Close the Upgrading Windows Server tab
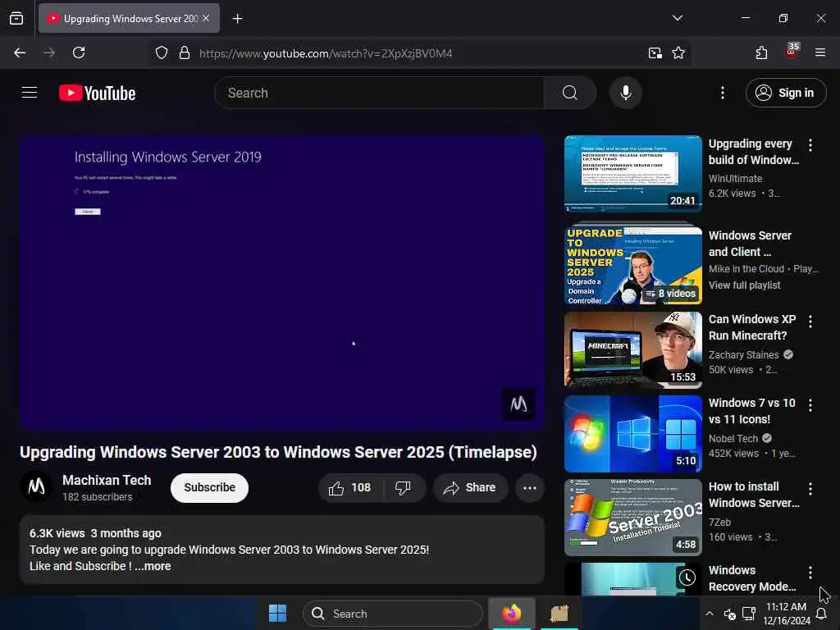840x630 pixels. point(206,18)
